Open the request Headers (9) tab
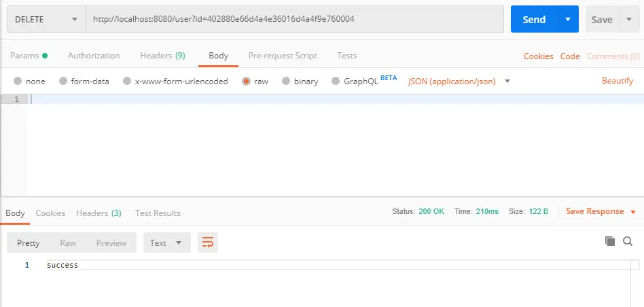Screen dimensions: 644x307 click(x=162, y=56)
